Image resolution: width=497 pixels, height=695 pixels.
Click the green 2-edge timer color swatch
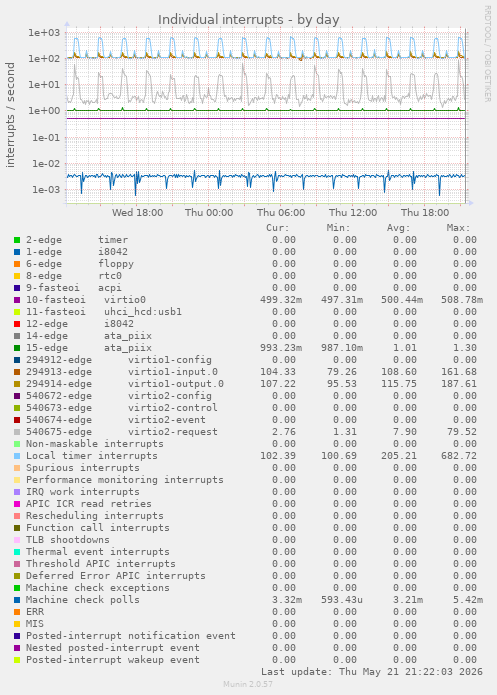point(17,240)
